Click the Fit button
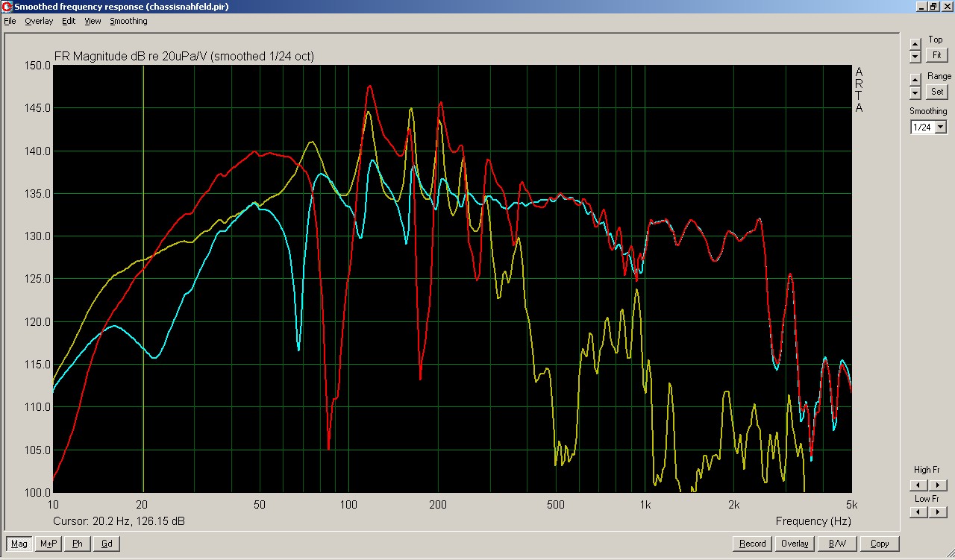The image size is (955, 560). pyautogui.click(x=936, y=55)
